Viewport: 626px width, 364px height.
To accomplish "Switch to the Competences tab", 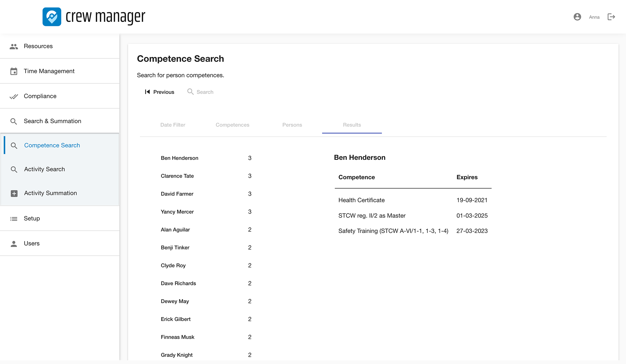I will pyautogui.click(x=232, y=125).
